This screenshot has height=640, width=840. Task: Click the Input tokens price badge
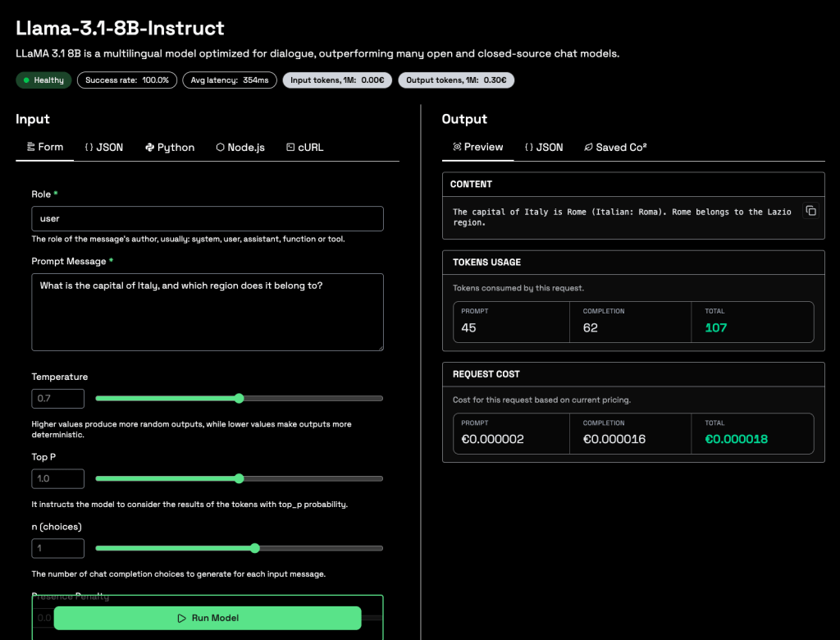[x=337, y=80]
